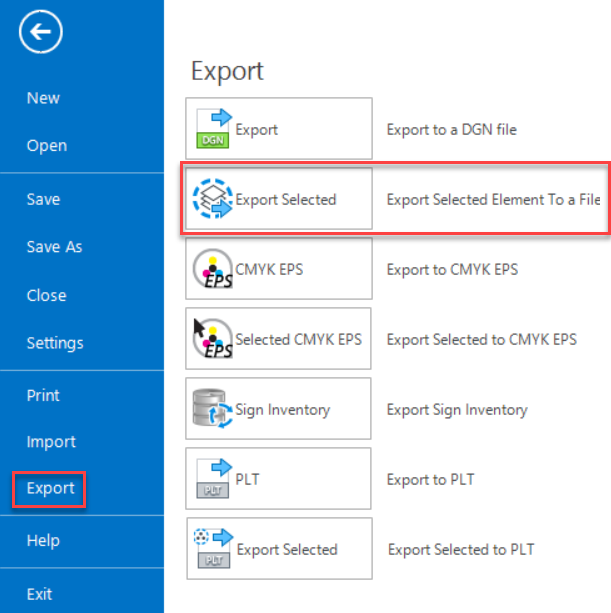Screen dimensions: 611x613
Task: Choose Save from the file menu
Action: 43,199
